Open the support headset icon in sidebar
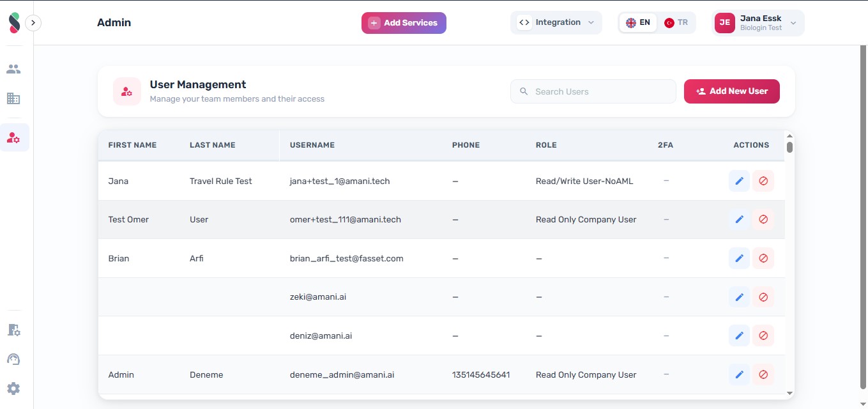868x409 pixels. 13,359
